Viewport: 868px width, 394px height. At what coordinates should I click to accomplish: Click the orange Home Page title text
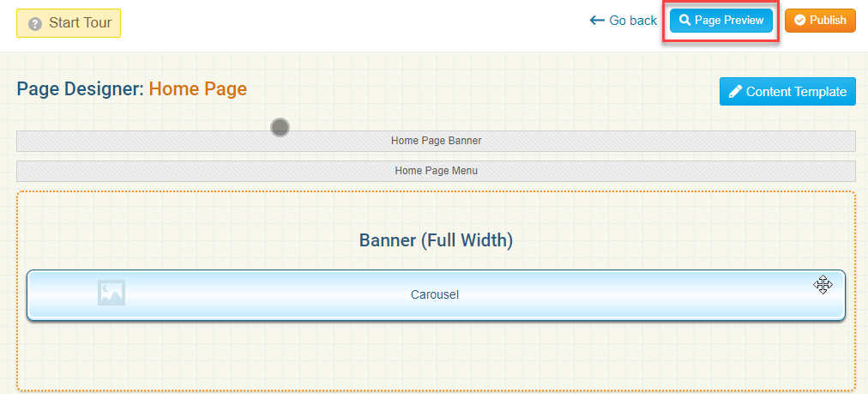[197, 88]
